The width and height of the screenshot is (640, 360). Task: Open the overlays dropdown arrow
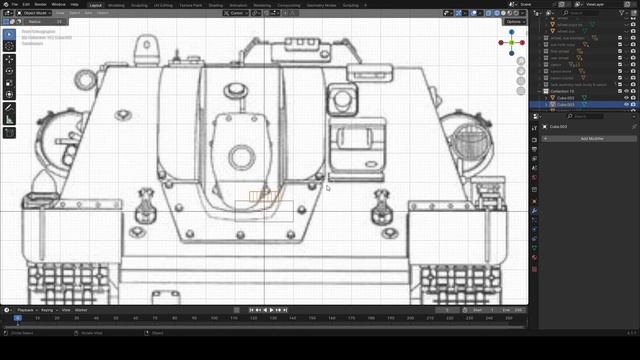pyautogui.click(x=480, y=13)
